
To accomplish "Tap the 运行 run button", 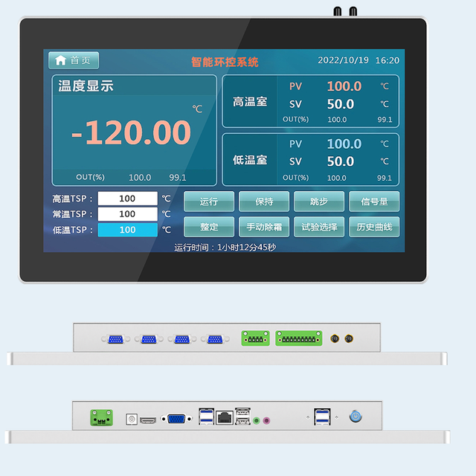I will [209, 202].
